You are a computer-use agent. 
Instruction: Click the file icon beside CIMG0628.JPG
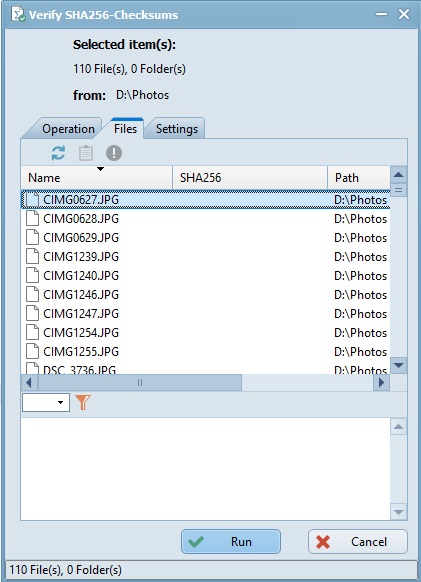32,219
